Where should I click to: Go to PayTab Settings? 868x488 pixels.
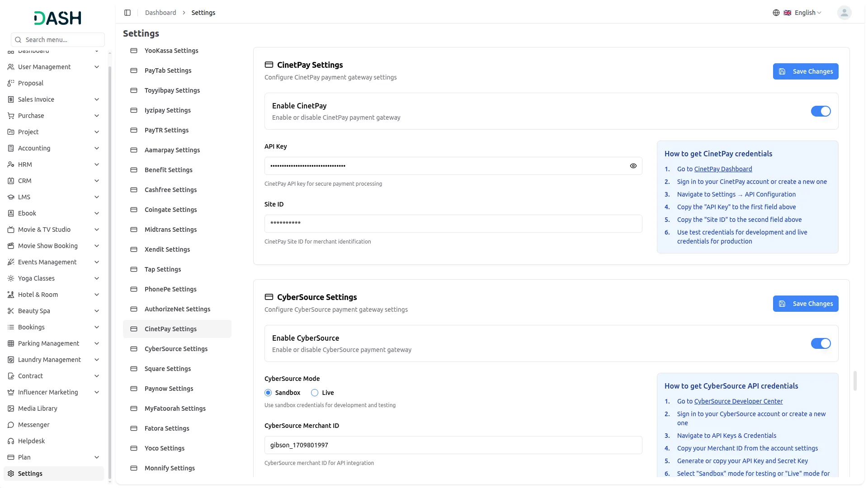[177, 70]
